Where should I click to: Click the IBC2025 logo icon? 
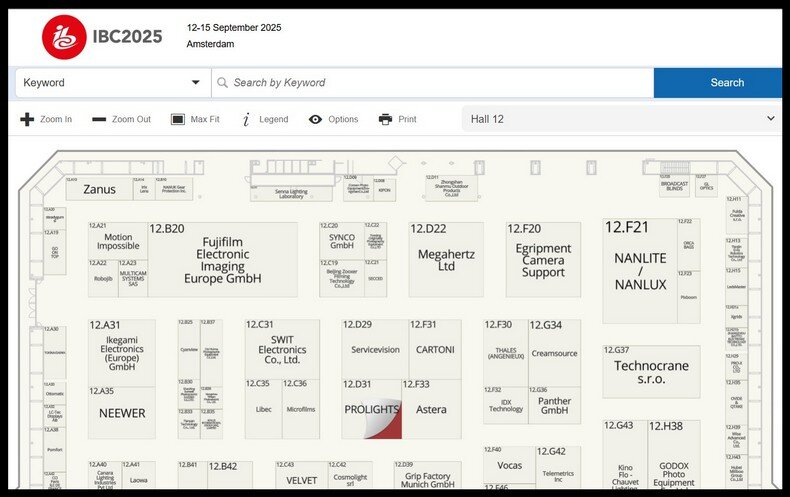(64, 36)
